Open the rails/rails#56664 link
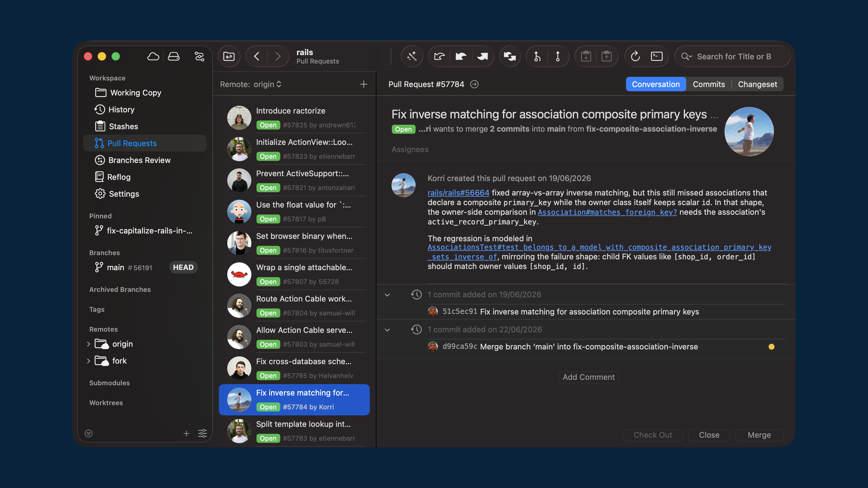Screen dimensions: 868x488 pos(458,193)
